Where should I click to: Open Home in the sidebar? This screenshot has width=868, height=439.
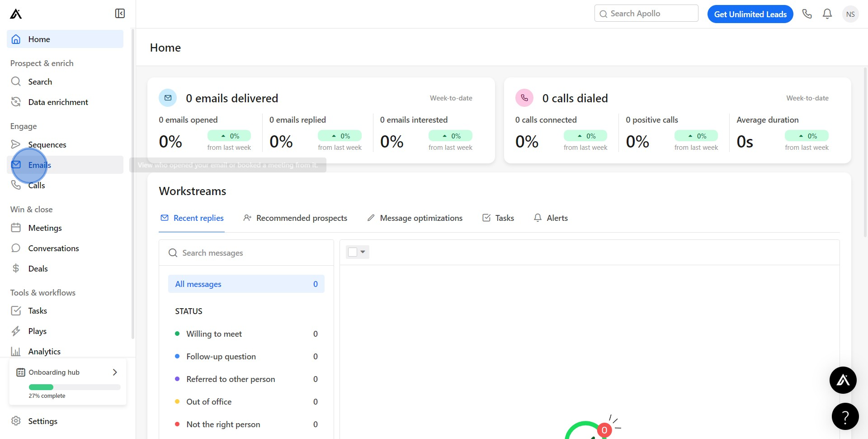(65, 39)
